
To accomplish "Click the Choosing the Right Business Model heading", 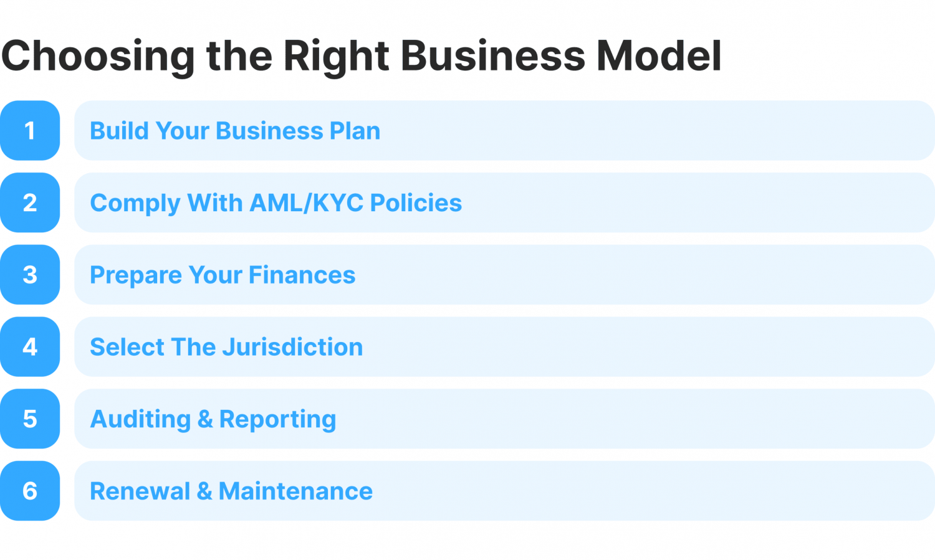I will (362, 56).
